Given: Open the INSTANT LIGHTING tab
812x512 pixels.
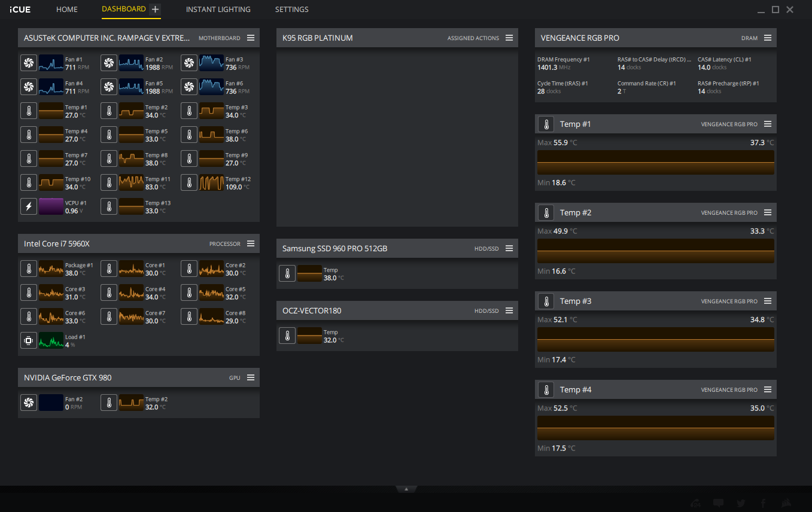Looking at the screenshot, I should pyautogui.click(x=218, y=10).
